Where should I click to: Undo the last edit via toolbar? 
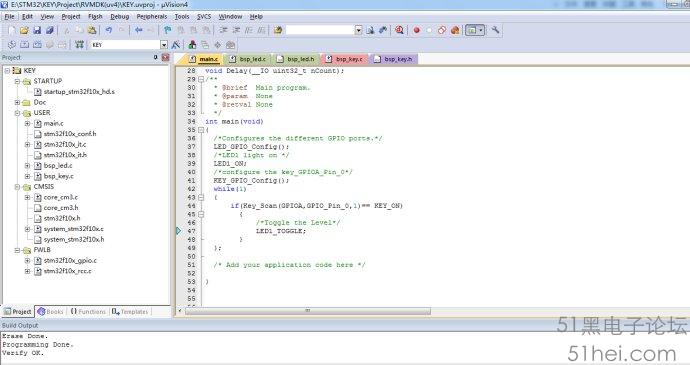[x=108, y=30]
